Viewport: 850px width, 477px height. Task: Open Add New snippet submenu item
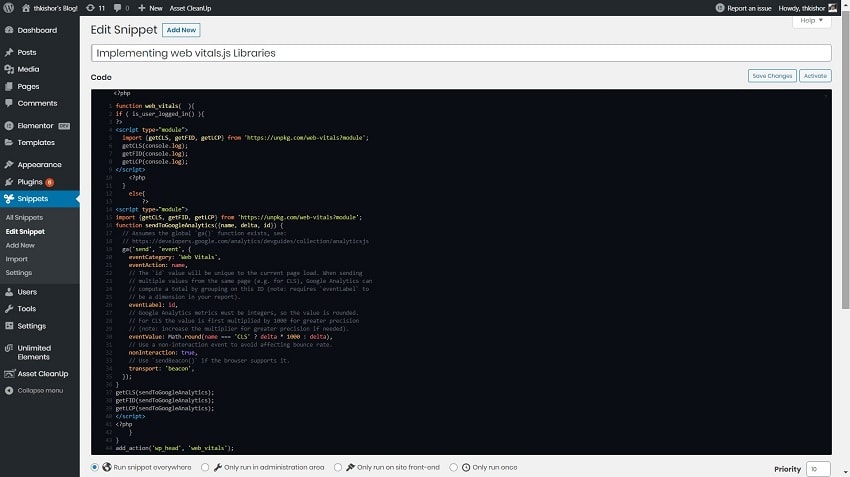20,246
